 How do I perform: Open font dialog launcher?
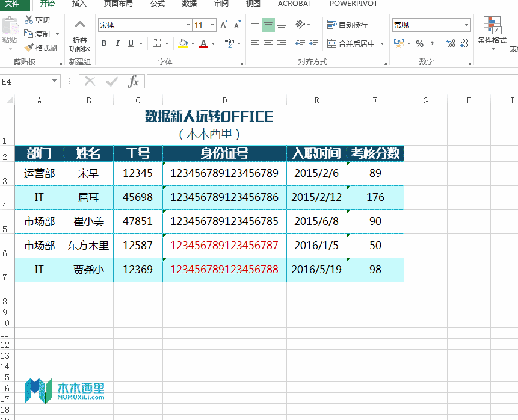[x=241, y=63]
